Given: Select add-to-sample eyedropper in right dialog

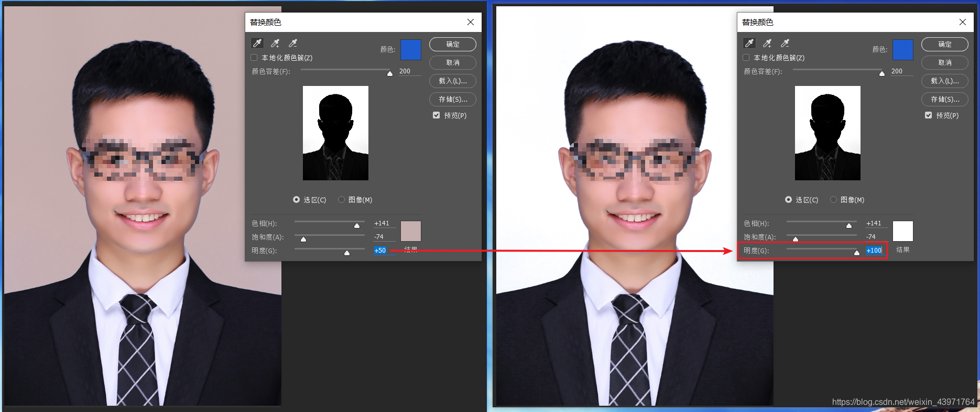Looking at the screenshot, I should (x=767, y=43).
